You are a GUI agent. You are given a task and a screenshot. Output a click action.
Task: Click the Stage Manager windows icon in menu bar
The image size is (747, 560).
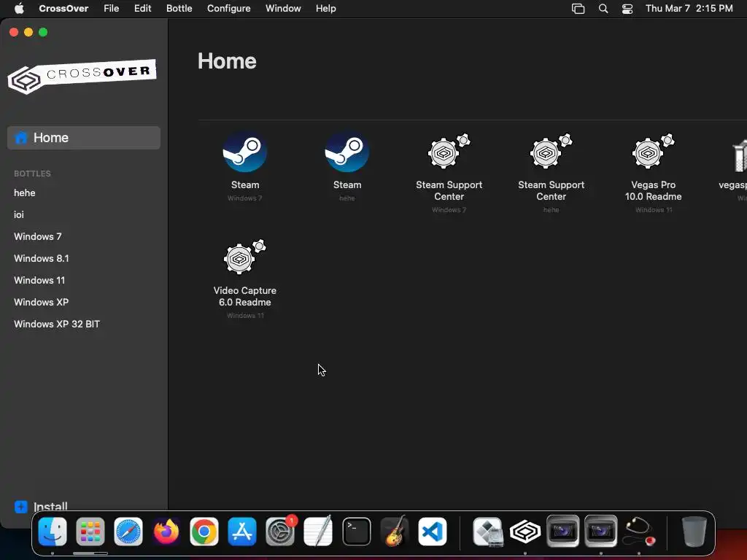[x=578, y=9]
